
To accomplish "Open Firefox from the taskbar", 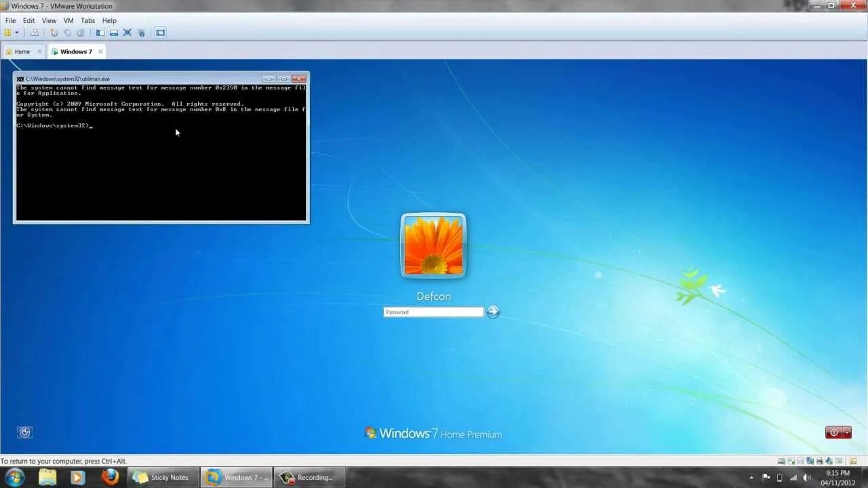I will click(x=110, y=477).
